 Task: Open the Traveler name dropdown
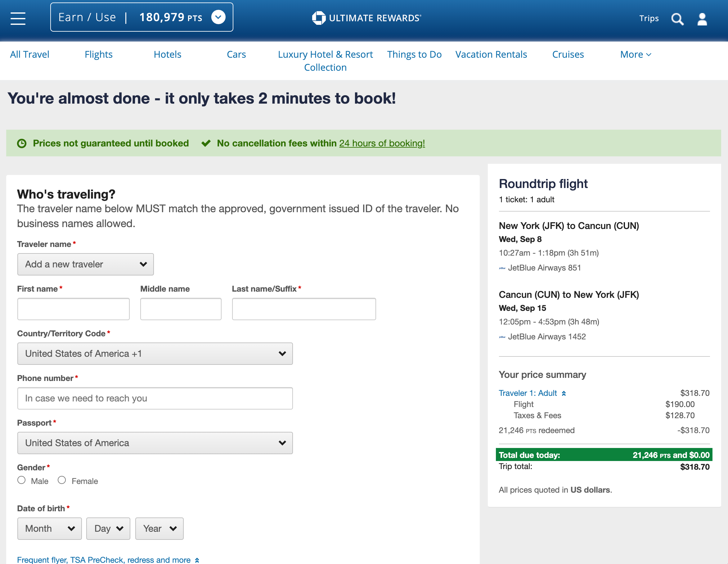pos(85,264)
